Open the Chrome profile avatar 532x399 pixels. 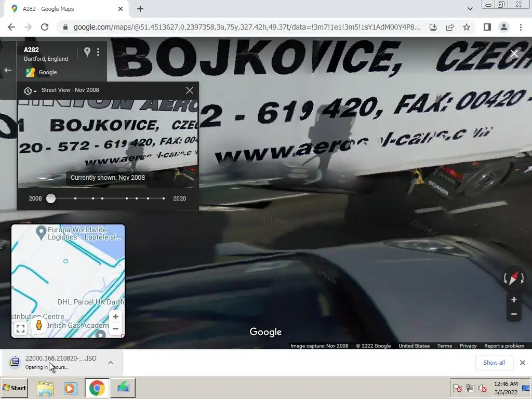pos(504,27)
